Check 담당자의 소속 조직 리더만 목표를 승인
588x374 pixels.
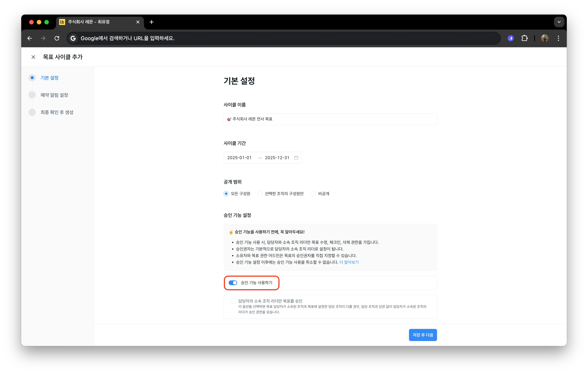tap(233, 301)
